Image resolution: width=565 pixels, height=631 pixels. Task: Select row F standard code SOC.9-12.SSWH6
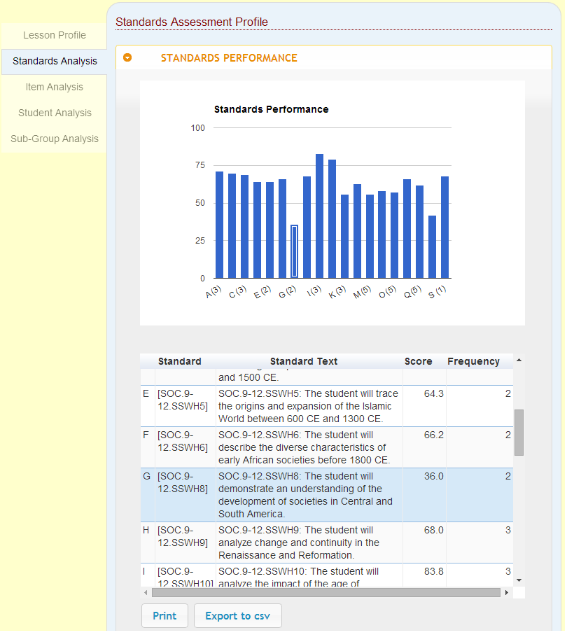coord(182,441)
